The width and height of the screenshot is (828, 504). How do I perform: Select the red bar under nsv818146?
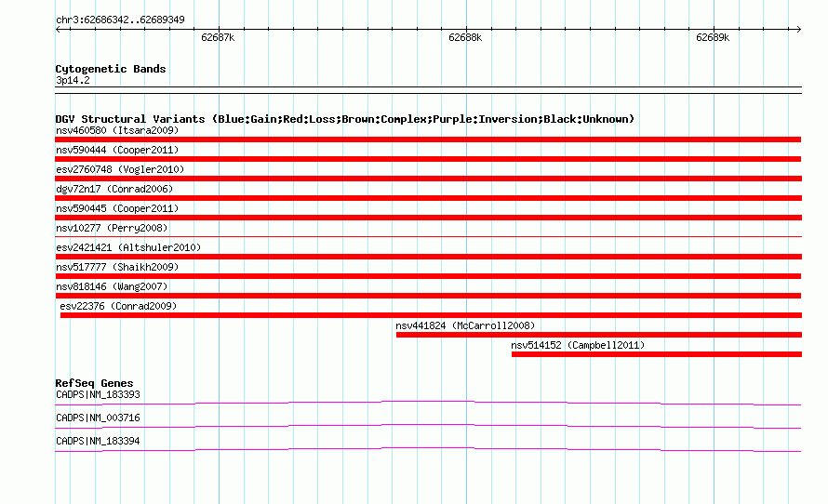[428, 296]
